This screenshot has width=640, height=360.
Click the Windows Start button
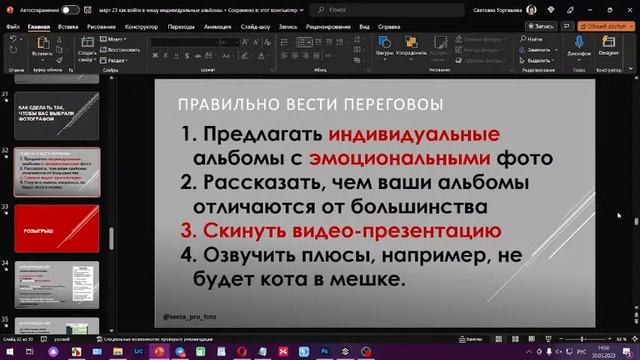[x=9, y=351]
